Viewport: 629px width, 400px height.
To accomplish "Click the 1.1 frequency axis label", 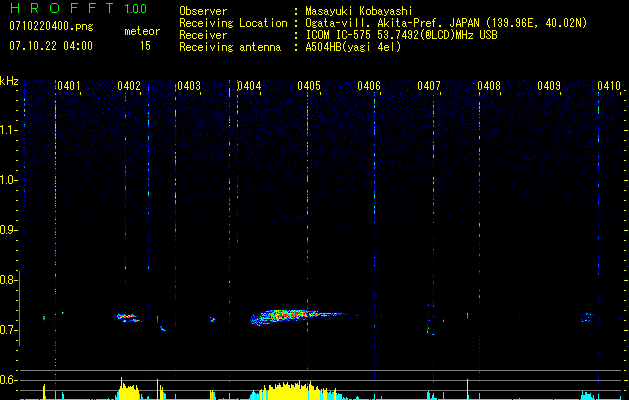I will click(x=8, y=130).
